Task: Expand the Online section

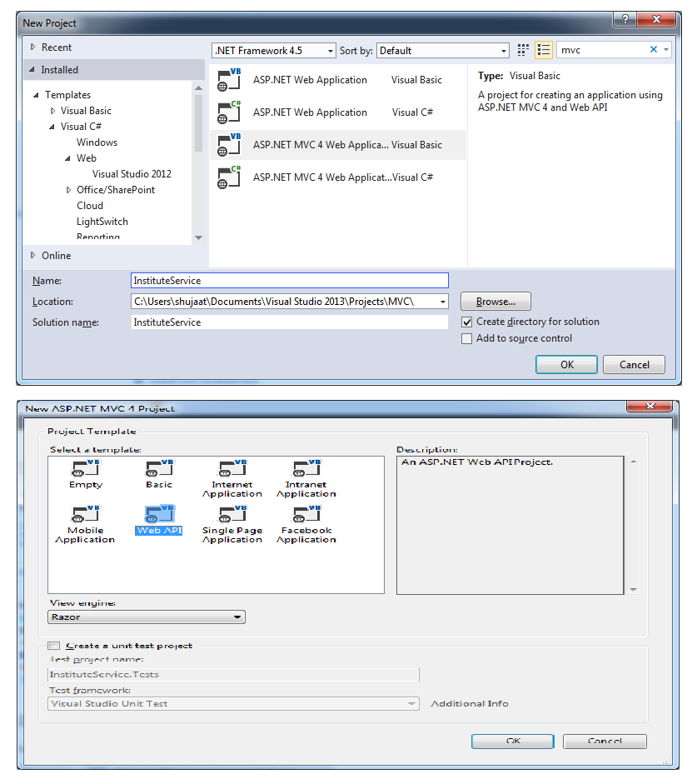Action: coord(33,255)
